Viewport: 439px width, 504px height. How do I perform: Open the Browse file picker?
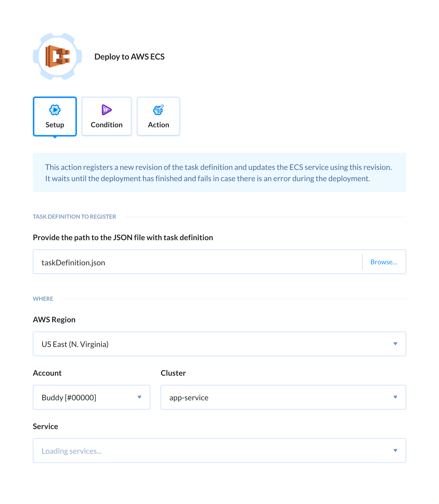[x=384, y=262]
